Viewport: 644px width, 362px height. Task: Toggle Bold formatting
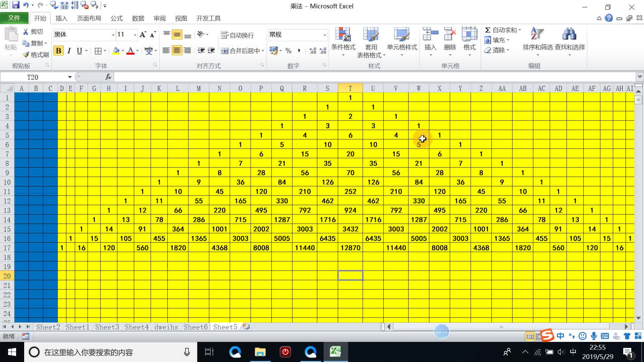[58, 51]
